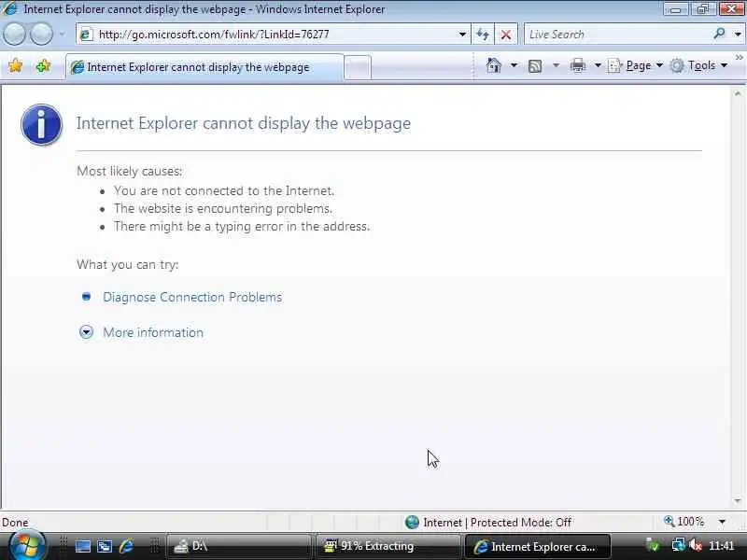
Task: Click the Forward navigation button
Action: tap(41, 35)
